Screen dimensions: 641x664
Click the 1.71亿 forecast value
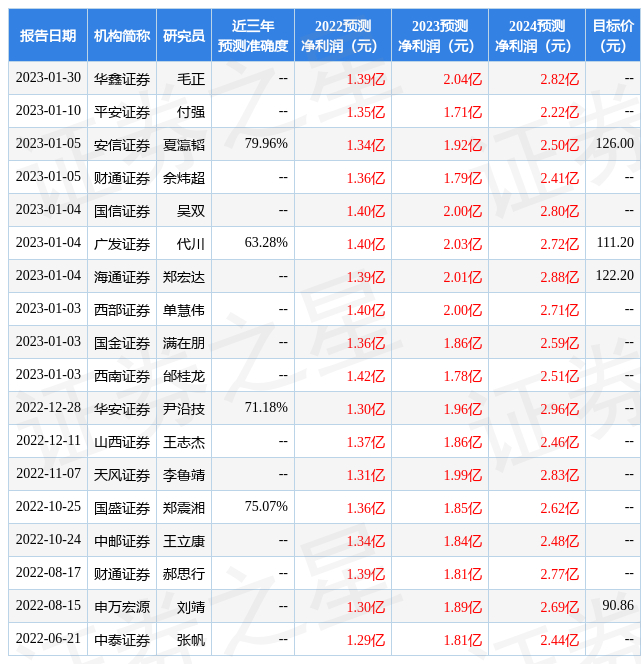pyautogui.click(x=462, y=112)
